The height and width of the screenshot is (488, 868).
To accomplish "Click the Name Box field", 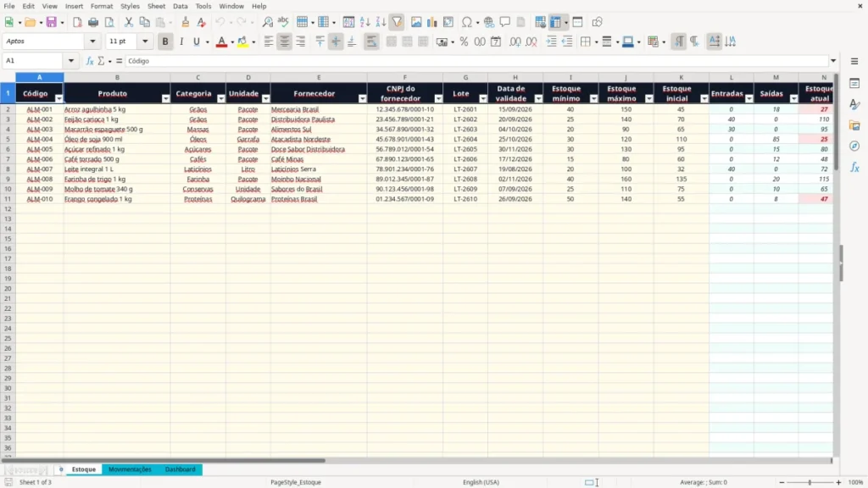I will click(34, 61).
